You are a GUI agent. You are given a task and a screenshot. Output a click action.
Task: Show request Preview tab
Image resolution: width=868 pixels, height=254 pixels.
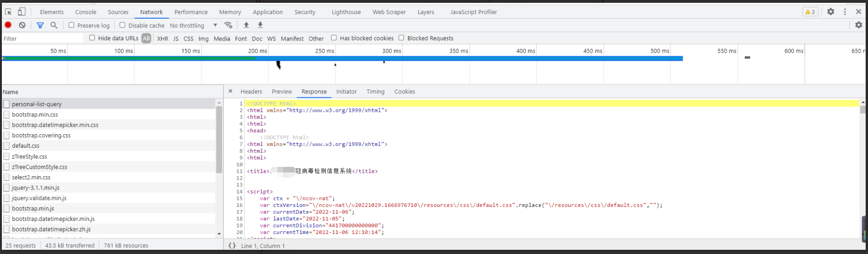tap(282, 92)
